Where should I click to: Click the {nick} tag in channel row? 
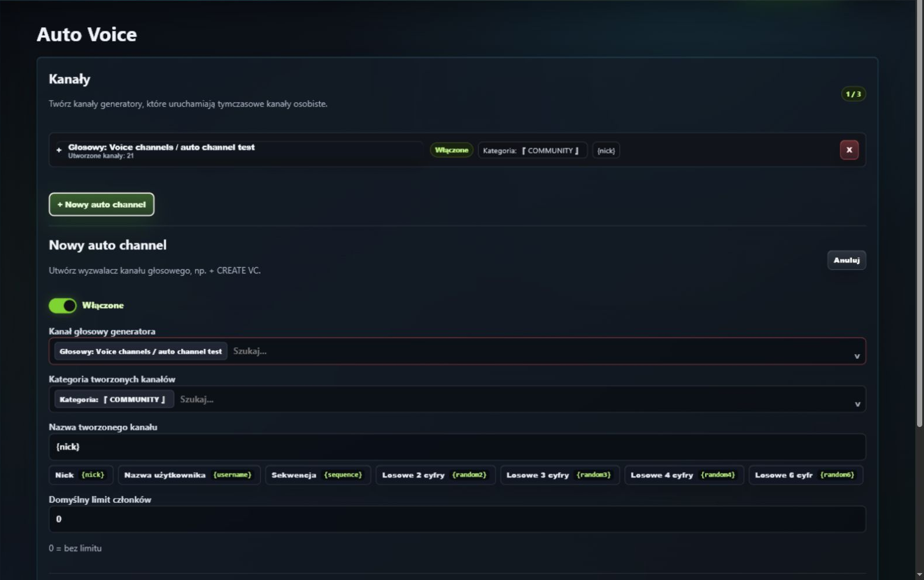coord(606,150)
